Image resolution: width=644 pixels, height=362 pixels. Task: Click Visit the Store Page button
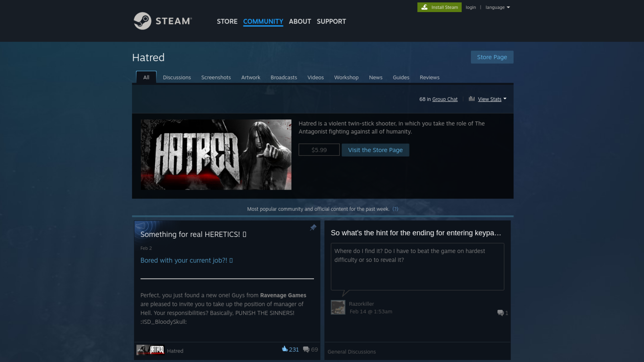point(375,150)
